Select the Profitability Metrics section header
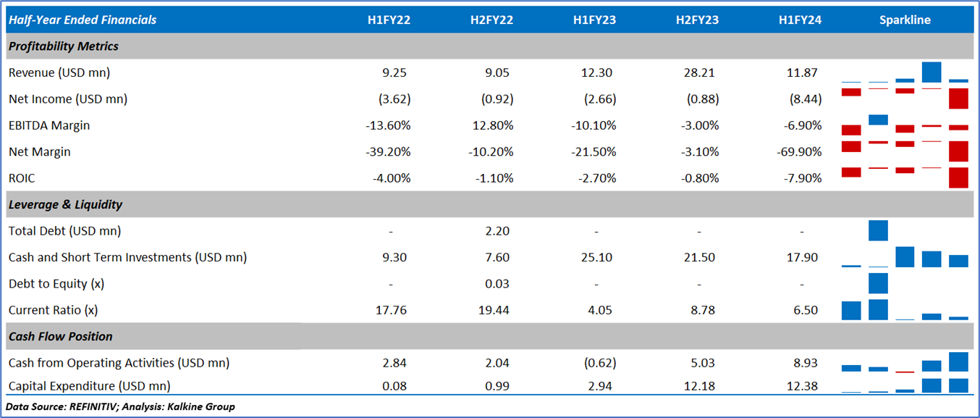Viewport: 980px width, 418px height. (x=64, y=46)
